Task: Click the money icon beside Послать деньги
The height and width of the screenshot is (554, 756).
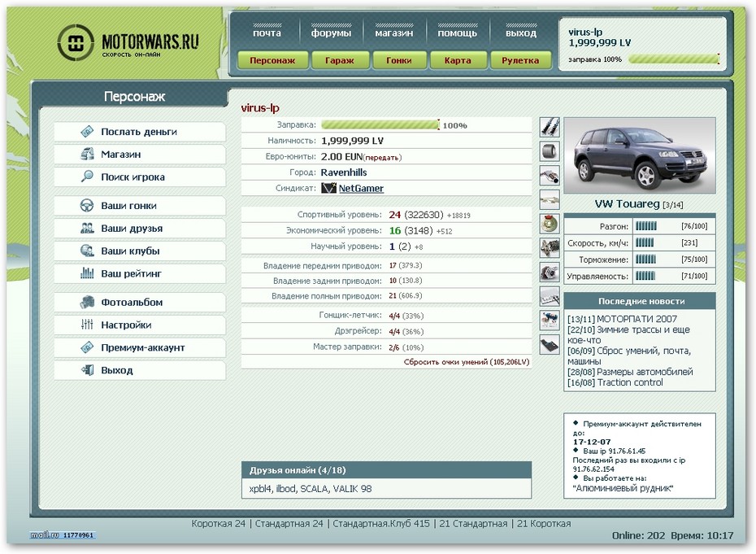Action: pos(87,131)
